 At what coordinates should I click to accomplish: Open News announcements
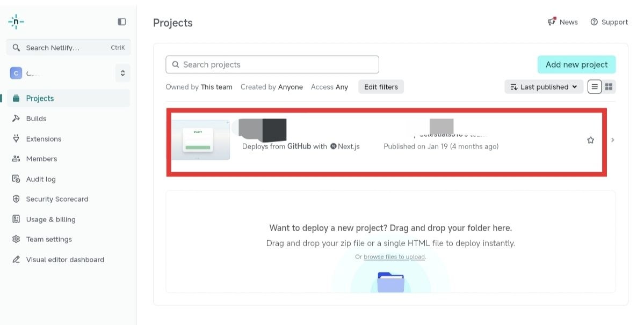click(563, 22)
